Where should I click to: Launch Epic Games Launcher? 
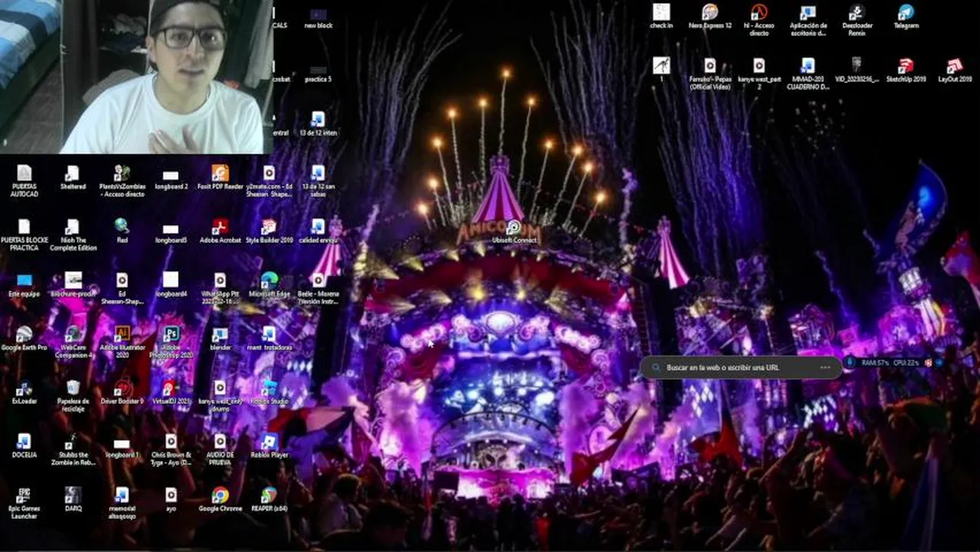[x=24, y=503]
